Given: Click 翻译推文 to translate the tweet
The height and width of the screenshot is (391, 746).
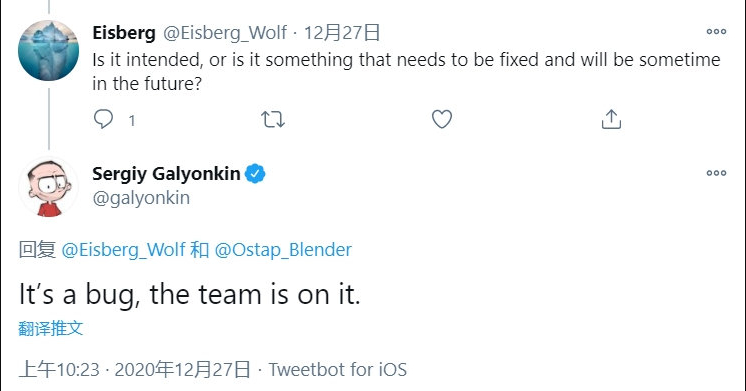Looking at the screenshot, I should [x=50, y=328].
